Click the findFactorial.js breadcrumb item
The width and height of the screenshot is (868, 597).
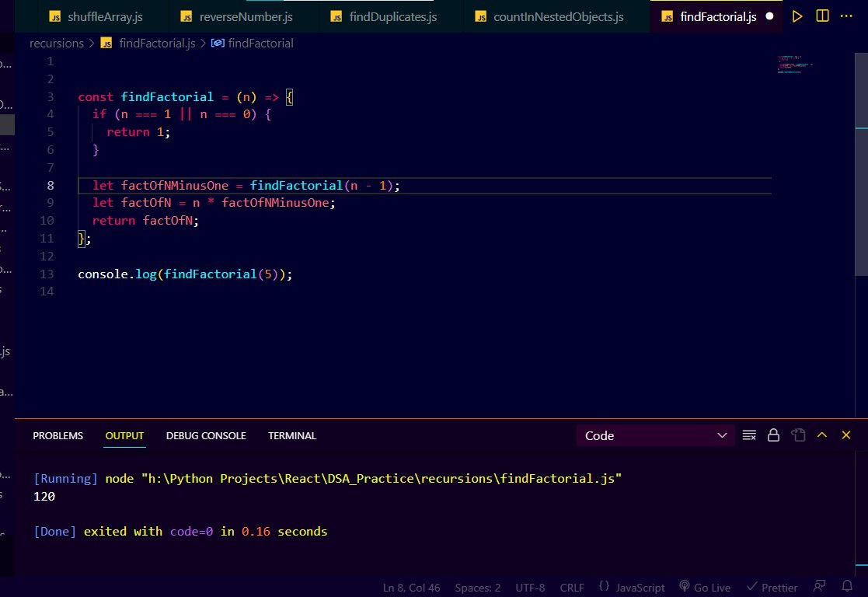(157, 44)
